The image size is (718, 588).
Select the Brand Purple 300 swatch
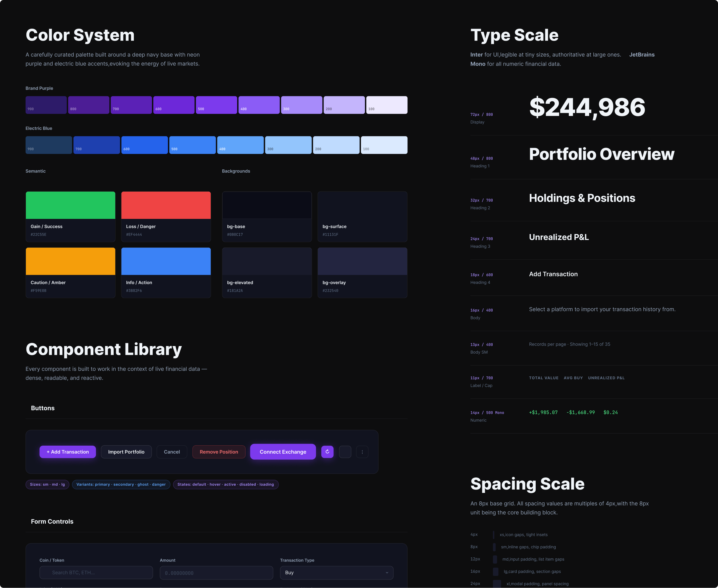point(302,105)
